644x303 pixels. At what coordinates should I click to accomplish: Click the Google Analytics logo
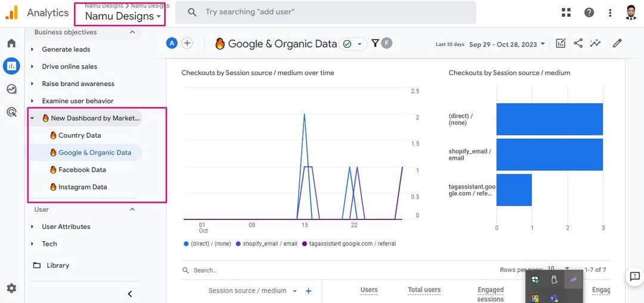(11, 13)
